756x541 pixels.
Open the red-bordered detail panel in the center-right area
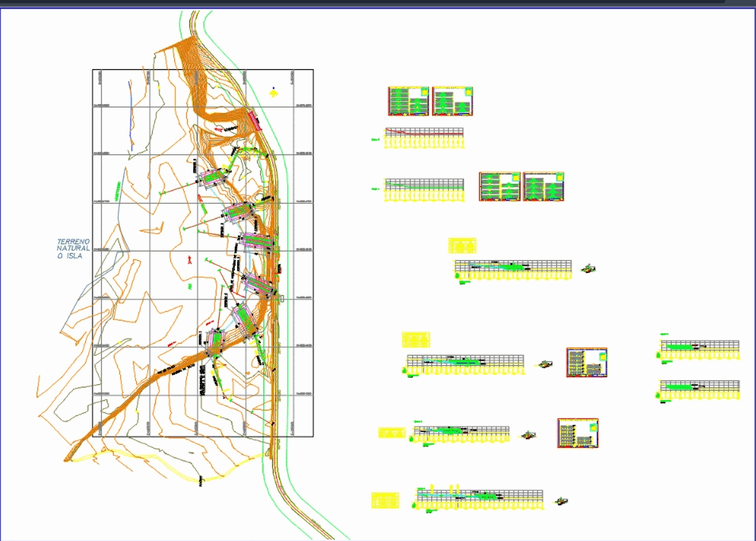coord(586,362)
